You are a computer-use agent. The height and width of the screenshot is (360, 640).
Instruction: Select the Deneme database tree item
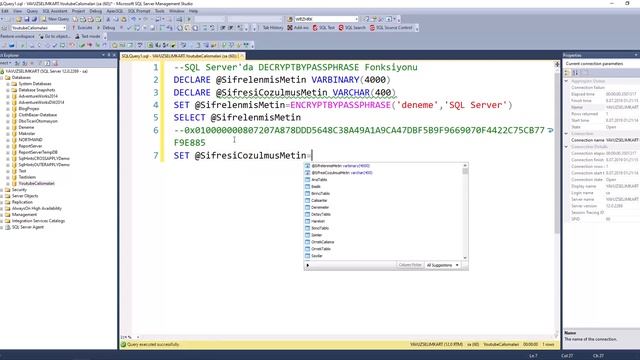click(x=26, y=127)
